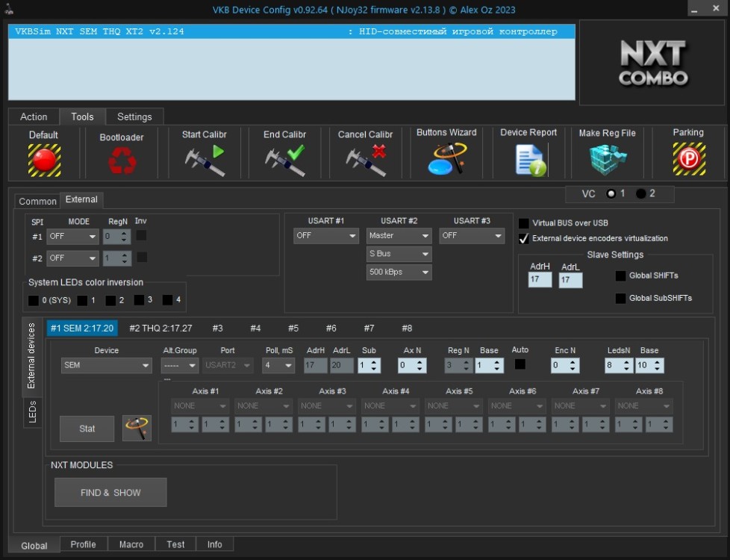The height and width of the screenshot is (560, 730).
Task: Click the magnifier icon beside the Stat button
Action: click(x=137, y=429)
